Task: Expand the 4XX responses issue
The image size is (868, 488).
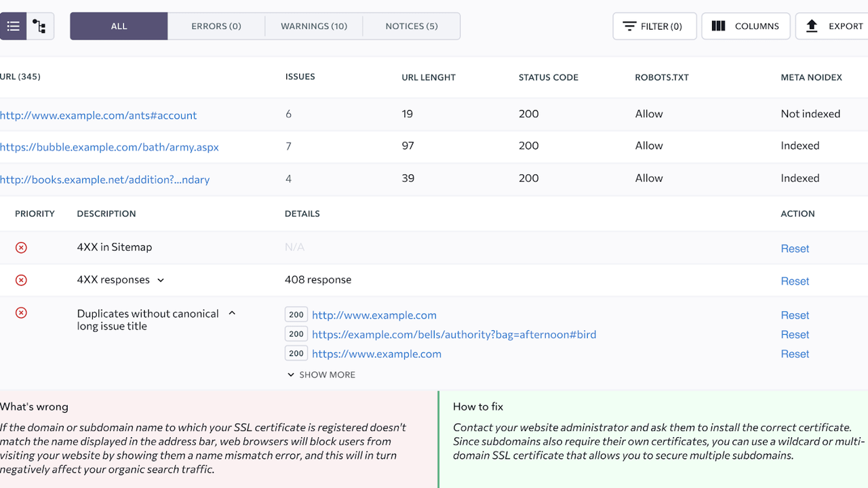Action: tap(161, 281)
